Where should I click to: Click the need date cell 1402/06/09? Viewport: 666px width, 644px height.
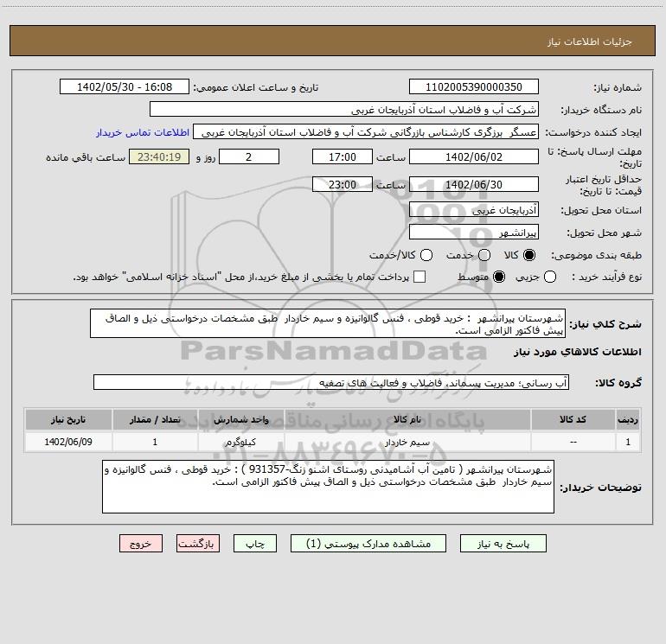pyautogui.click(x=68, y=442)
